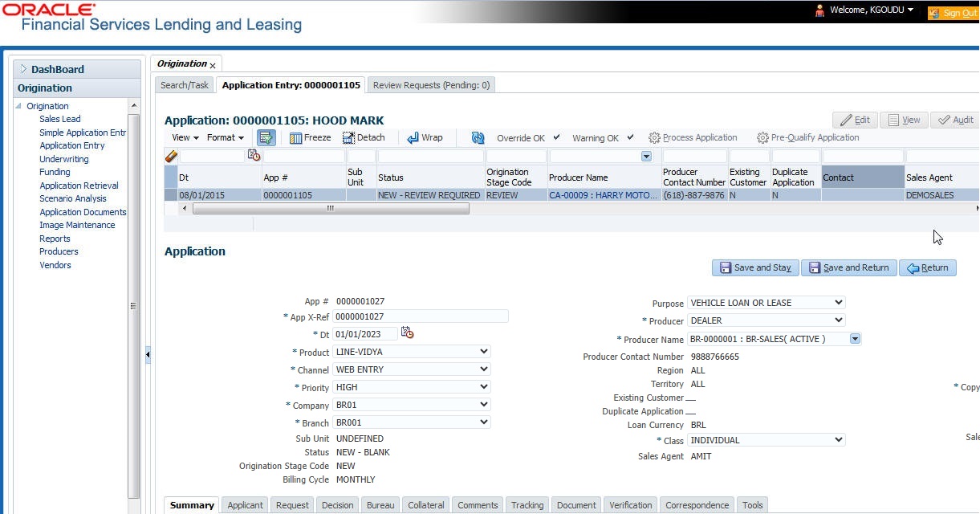Viewport: 980px width, 514px height.
Task: Open the Branch dropdown BR001
Action: coord(411,422)
